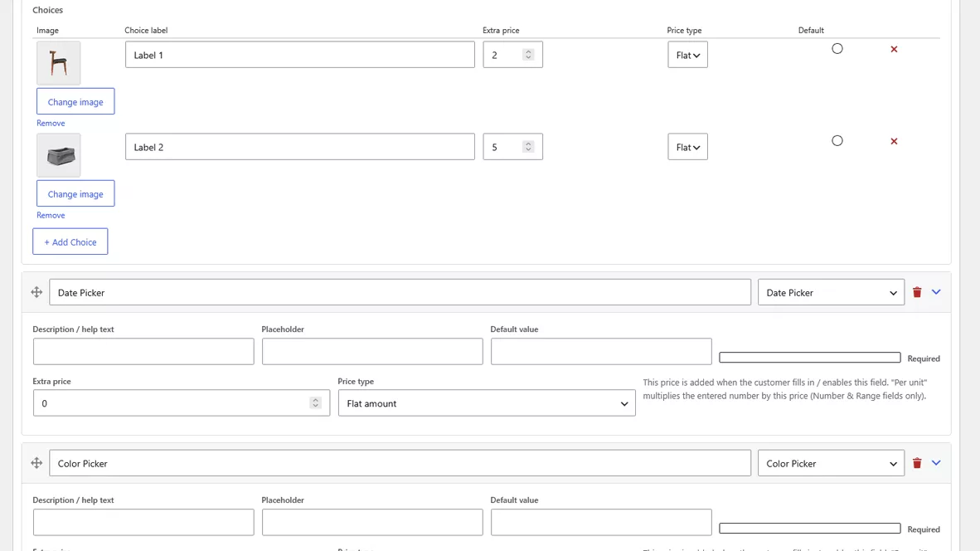Click Change image for Label 1
Viewport: 980px width, 551px height.
(75, 101)
